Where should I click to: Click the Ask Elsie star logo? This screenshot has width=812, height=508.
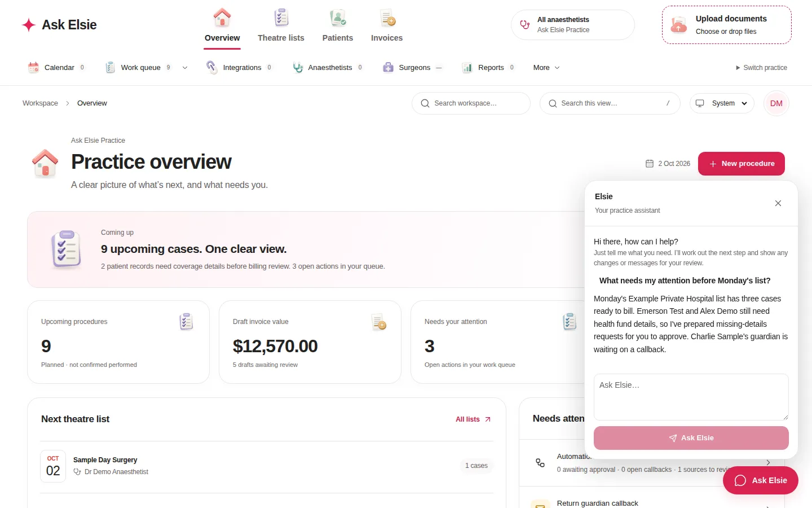(x=29, y=25)
